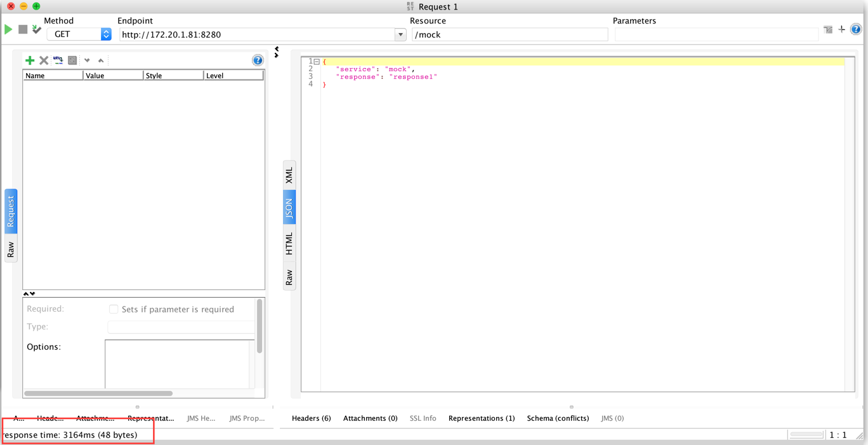
Task: Click the horizontal scrollbar under parameter details
Action: pyautogui.click(x=98, y=394)
